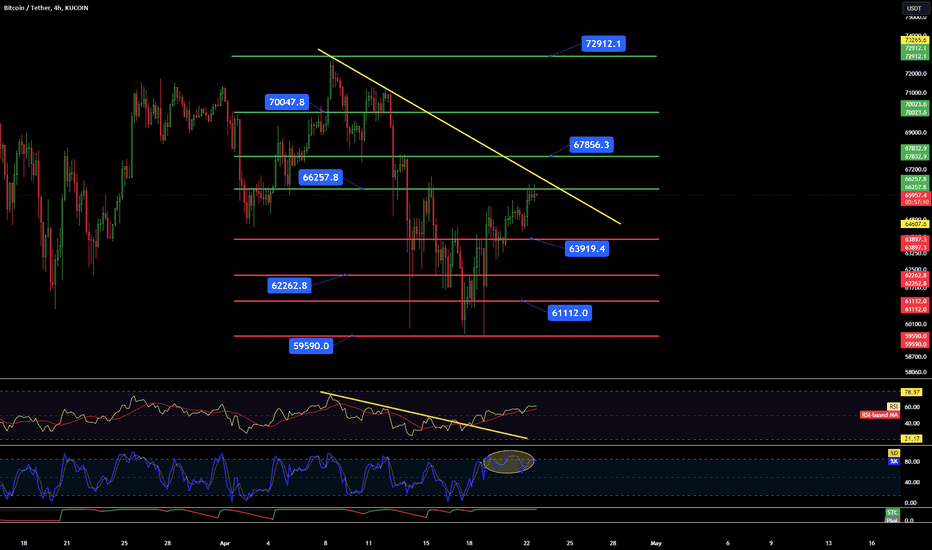Click the 60100.0 price axis label
This screenshot has width=932, height=550.
tap(915, 325)
